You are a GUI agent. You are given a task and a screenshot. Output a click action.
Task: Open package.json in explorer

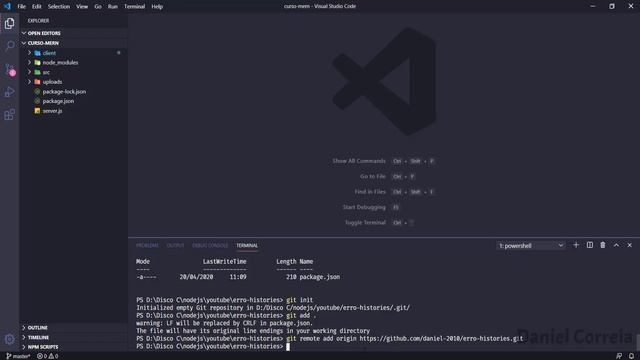point(58,101)
